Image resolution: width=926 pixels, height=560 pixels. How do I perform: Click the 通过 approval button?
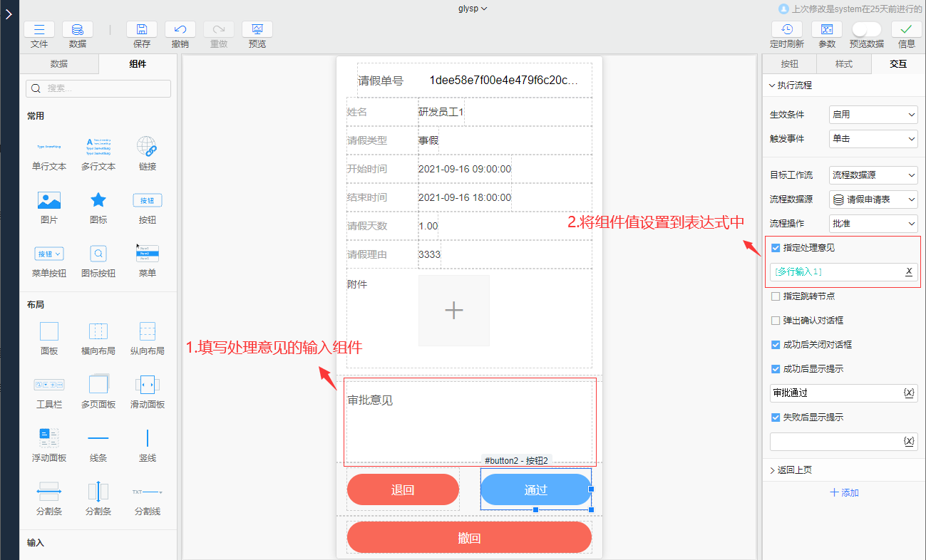(535, 489)
